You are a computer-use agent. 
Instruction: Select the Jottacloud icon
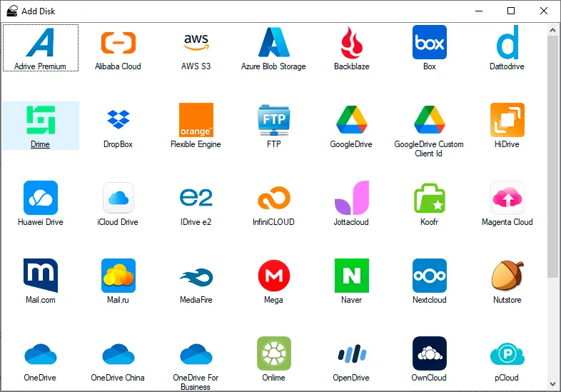351,198
